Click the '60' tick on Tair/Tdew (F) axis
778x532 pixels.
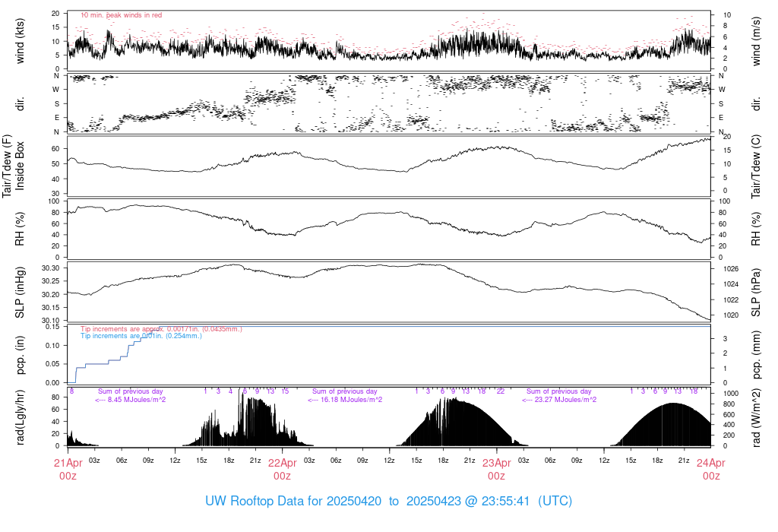click(x=55, y=149)
